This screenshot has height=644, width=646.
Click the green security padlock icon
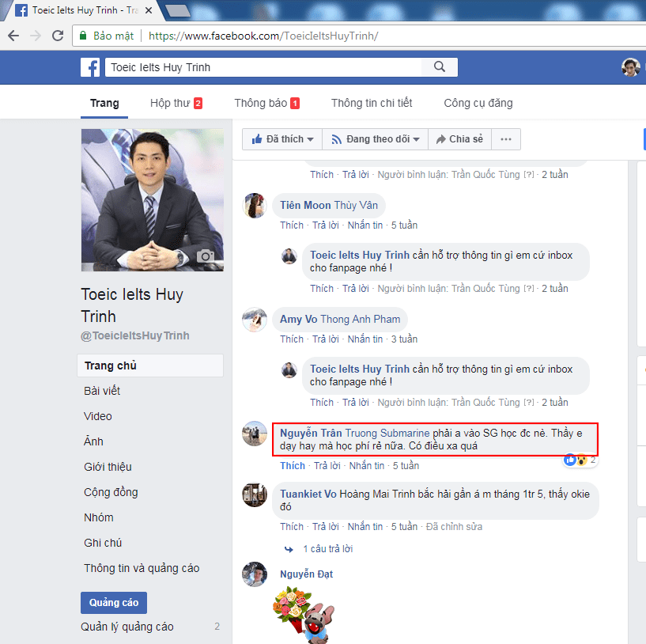pyautogui.click(x=83, y=36)
